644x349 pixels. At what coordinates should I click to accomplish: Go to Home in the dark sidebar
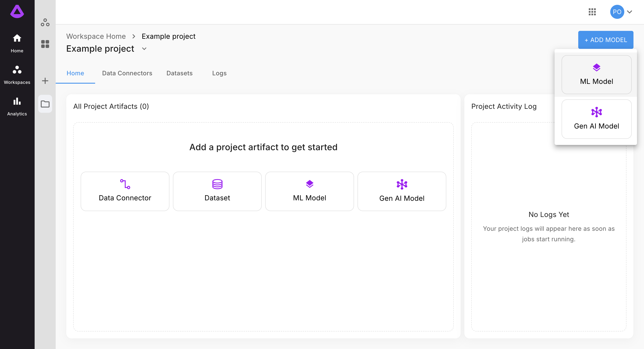tap(17, 43)
